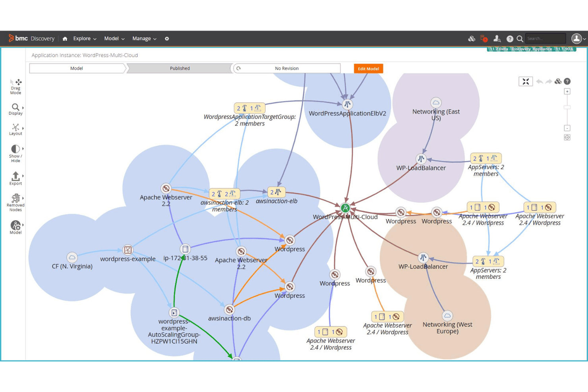
Task: Select the awsinaction-db database node
Action: coord(229,309)
